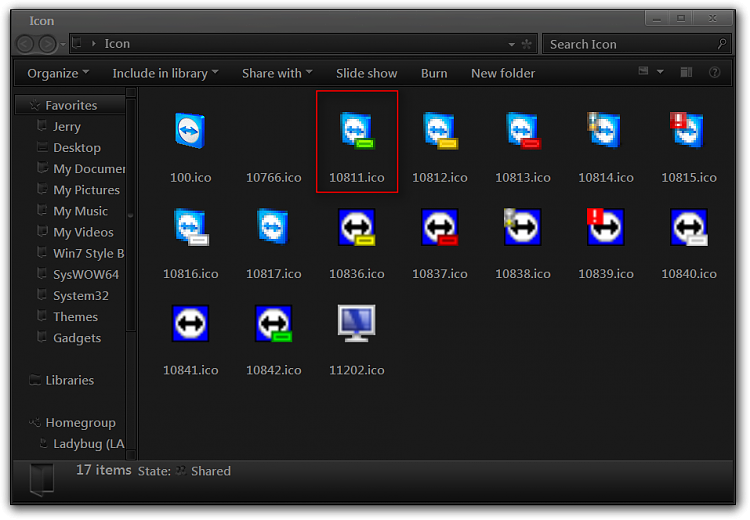750x520 pixels.
Task: Select the 10814.ico icon file
Action: pyautogui.click(x=606, y=131)
